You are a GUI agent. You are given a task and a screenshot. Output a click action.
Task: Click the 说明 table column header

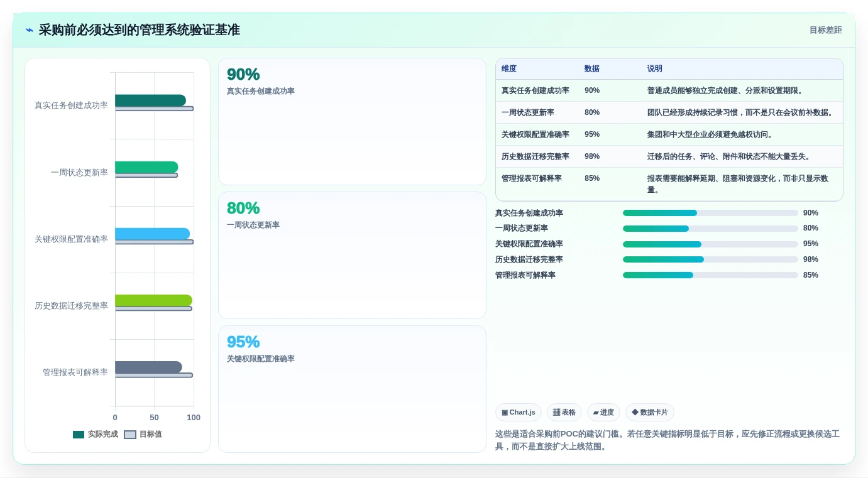(x=655, y=68)
